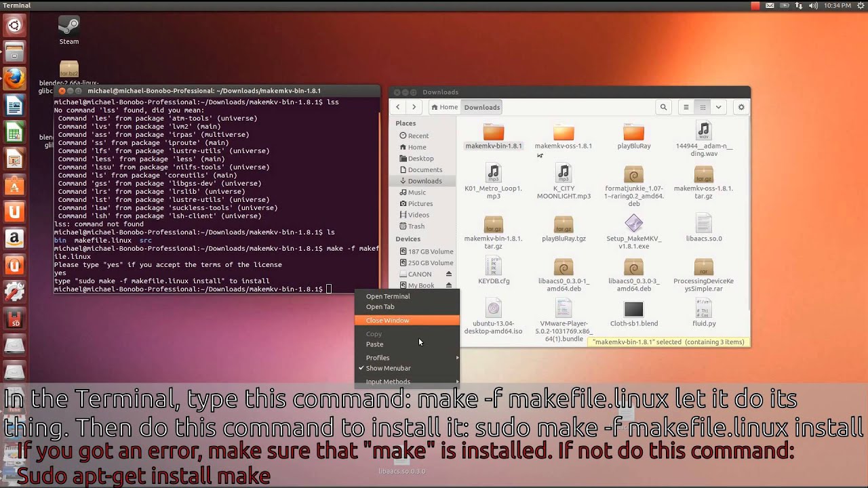Viewport: 868px width, 488px height.
Task: Open Desktop in Places sidebar
Action: [420, 158]
